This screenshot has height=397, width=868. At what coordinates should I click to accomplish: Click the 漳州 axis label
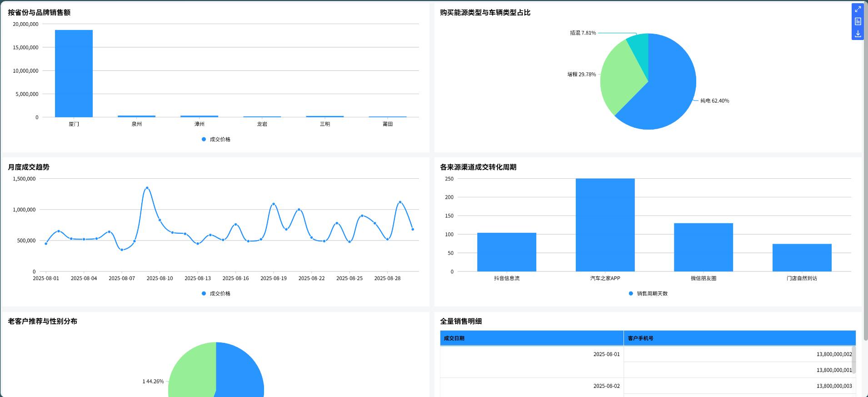coord(199,124)
